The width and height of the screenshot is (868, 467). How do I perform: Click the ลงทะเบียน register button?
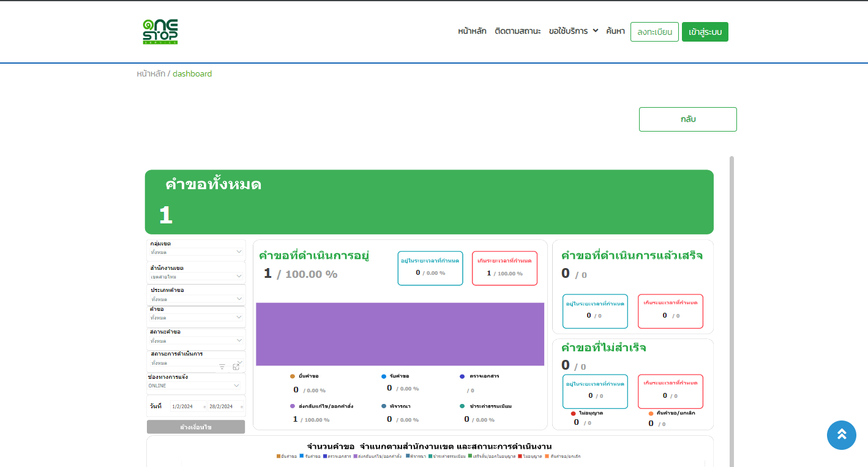(654, 32)
